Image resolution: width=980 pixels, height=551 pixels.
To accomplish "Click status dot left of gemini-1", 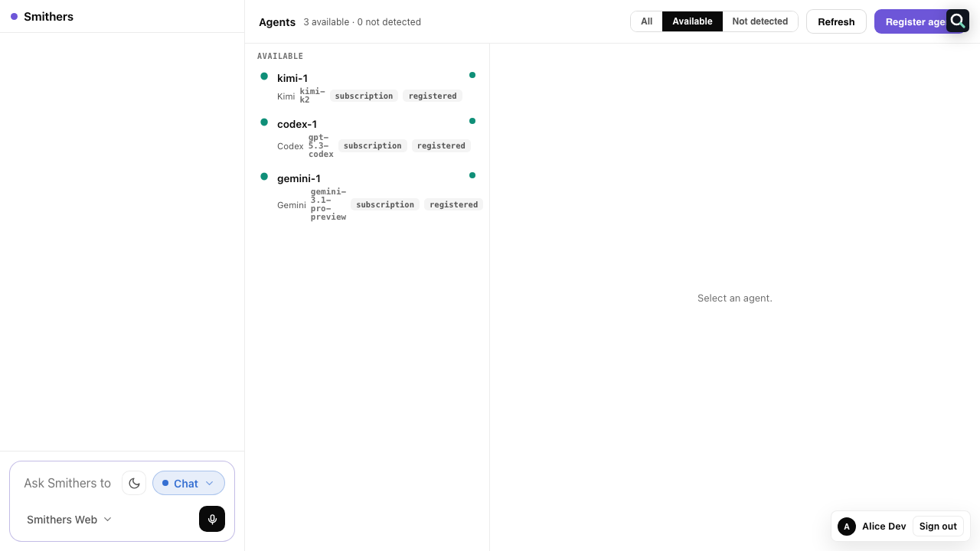I will (x=264, y=176).
